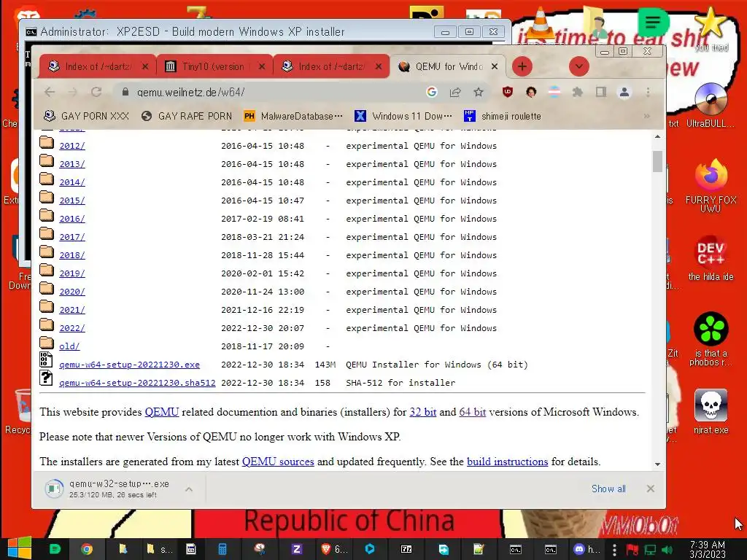Screen dimensions: 747x560
Task: Open the 2022/ folder link
Action: [72, 328]
